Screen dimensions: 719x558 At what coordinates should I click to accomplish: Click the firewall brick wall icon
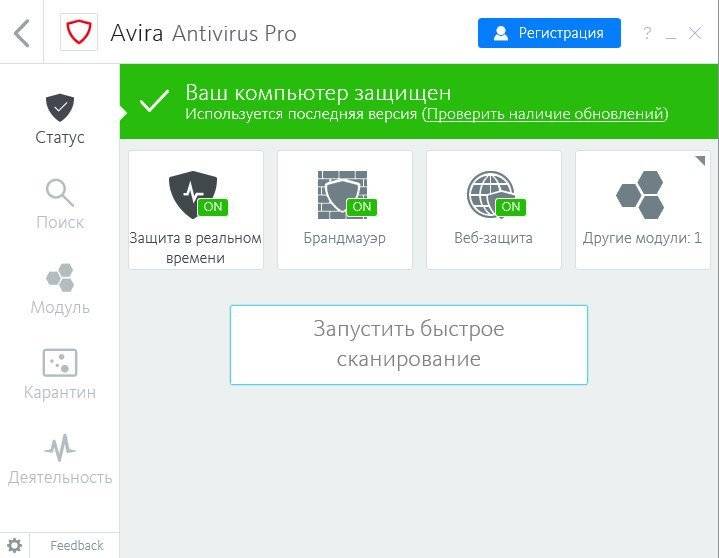pyautogui.click(x=343, y=194)
